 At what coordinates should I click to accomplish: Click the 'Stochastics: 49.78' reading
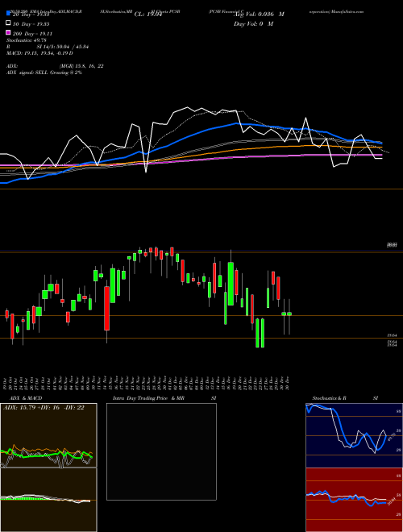pyautogui.click(x=26, y=40)
